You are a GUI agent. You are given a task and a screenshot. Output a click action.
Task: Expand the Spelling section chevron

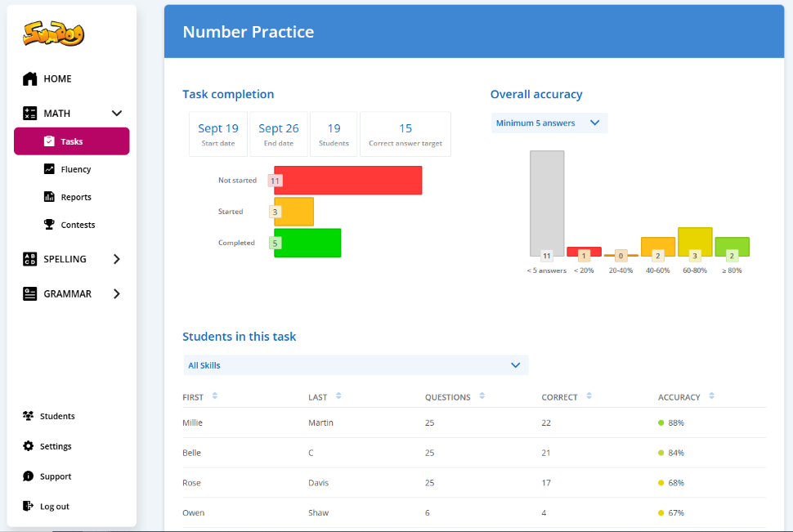(117, 259)
